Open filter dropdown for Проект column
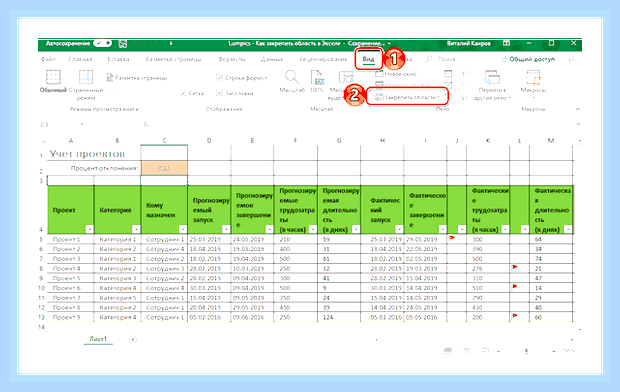620x392 pixels. click(89, 229)
